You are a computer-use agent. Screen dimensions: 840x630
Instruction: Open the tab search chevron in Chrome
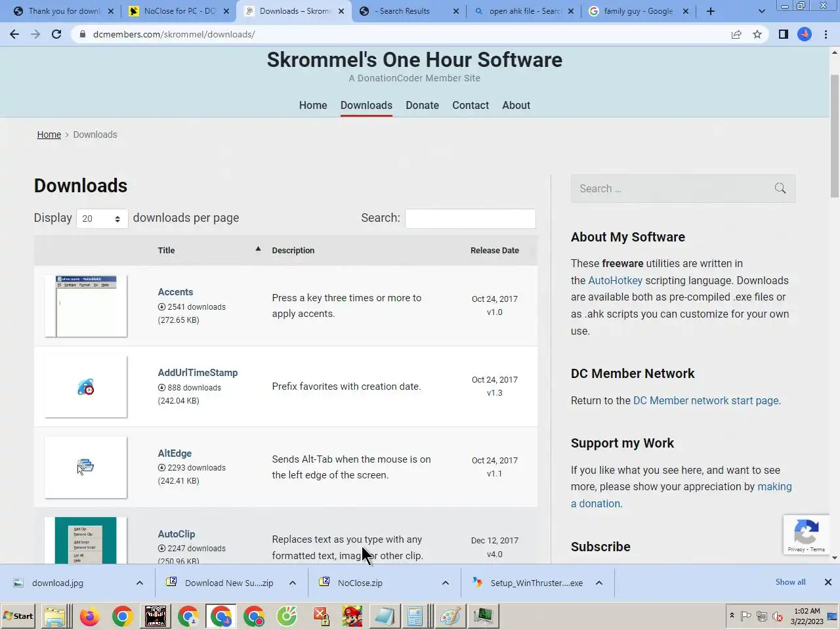click(x=761, y=11)
